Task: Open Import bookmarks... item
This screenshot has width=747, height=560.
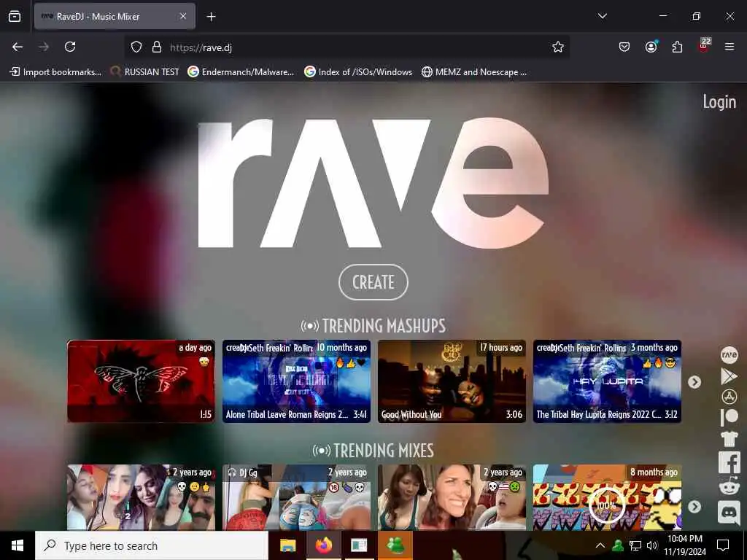Action: (55, 72)
